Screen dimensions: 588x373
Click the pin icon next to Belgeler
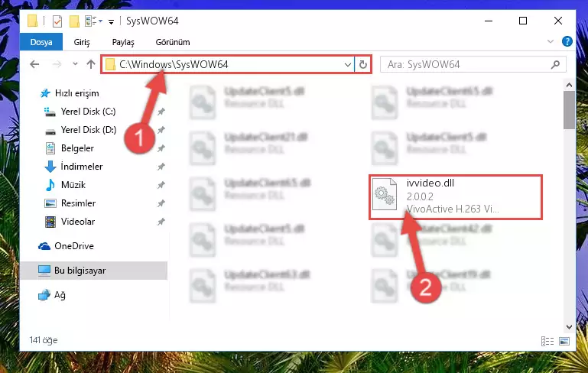tap(161, 148)
